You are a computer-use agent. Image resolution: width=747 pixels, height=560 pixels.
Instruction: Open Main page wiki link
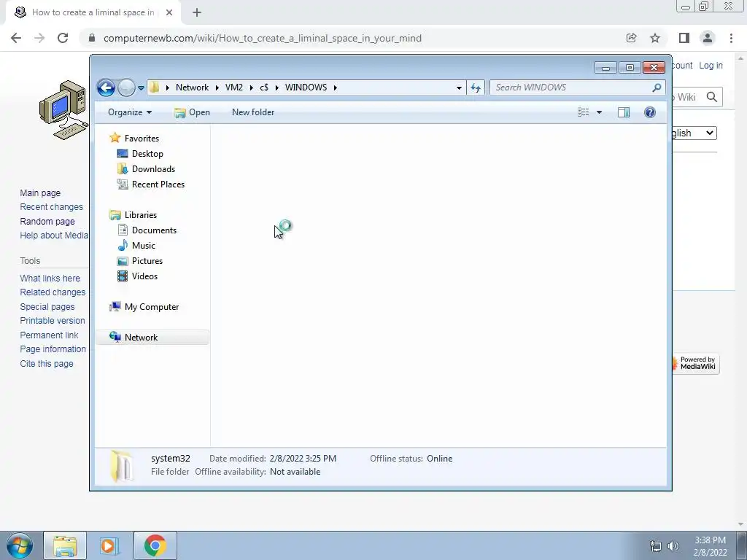40,192
